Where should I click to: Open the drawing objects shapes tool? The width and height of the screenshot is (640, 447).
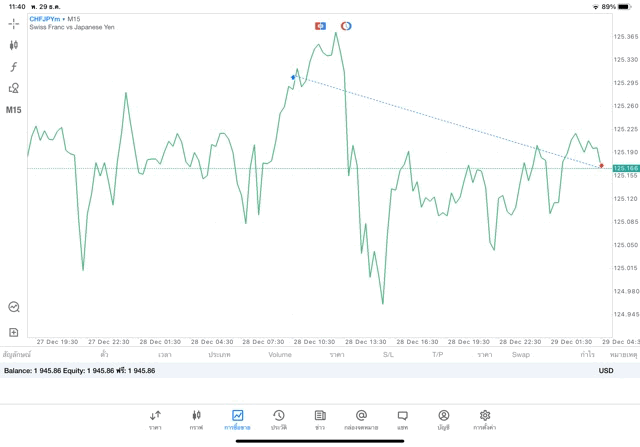click(14, 88)
